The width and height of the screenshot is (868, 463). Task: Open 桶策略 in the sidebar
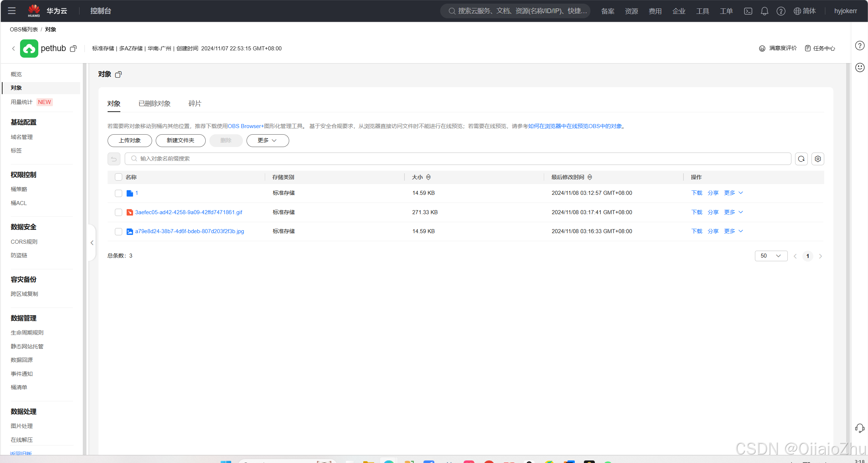click(x=19, y=189)
